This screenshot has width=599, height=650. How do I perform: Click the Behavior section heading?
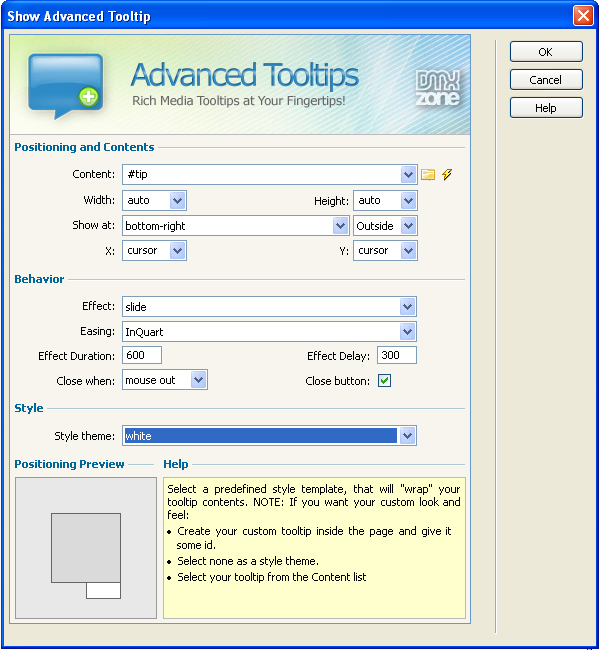pyautogui.click(x=39, y=279)
